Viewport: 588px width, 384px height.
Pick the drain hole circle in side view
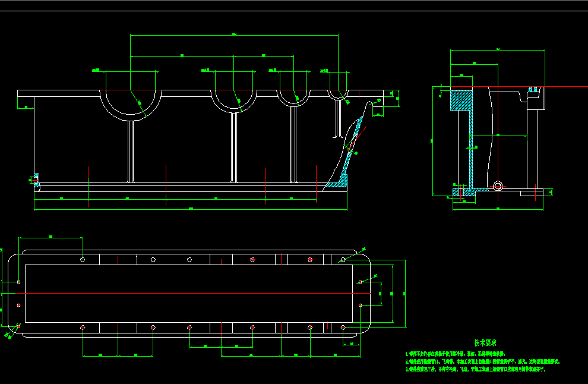point(498,186)
